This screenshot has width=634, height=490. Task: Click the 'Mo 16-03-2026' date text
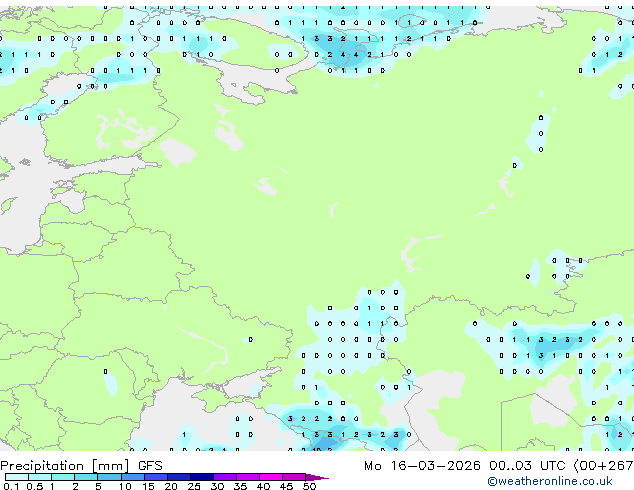pos(422,466)
